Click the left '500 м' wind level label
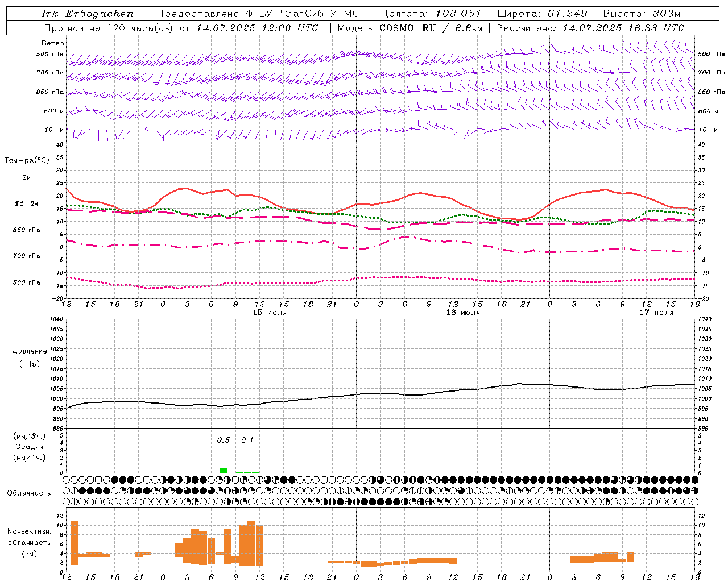Image resolution: width=728 pixels, height=582 pixels. [x=54, y=111]
